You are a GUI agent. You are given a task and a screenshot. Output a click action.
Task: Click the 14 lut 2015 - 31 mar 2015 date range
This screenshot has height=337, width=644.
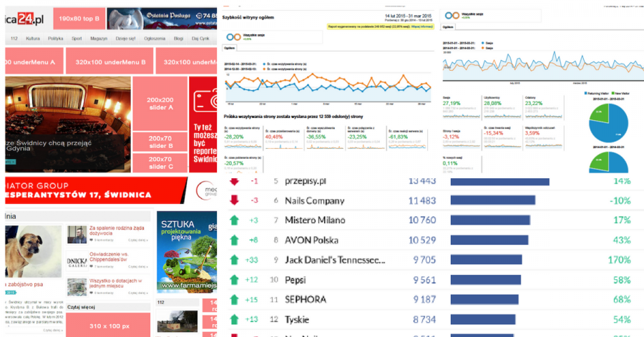coord(408,16)
